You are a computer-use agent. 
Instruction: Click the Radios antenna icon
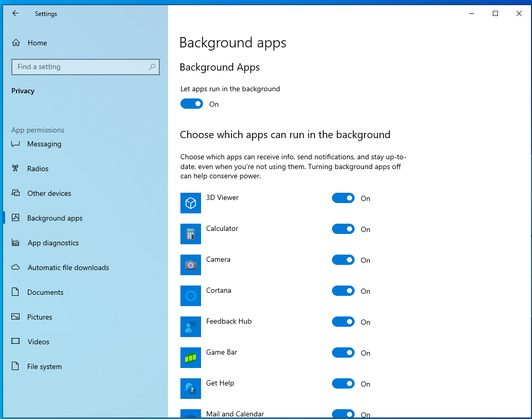[15, 169]
